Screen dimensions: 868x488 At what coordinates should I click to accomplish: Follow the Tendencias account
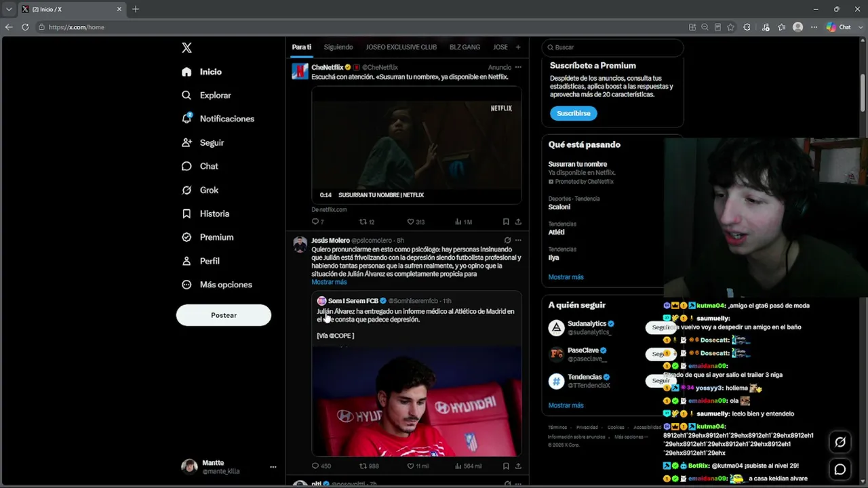660,381
